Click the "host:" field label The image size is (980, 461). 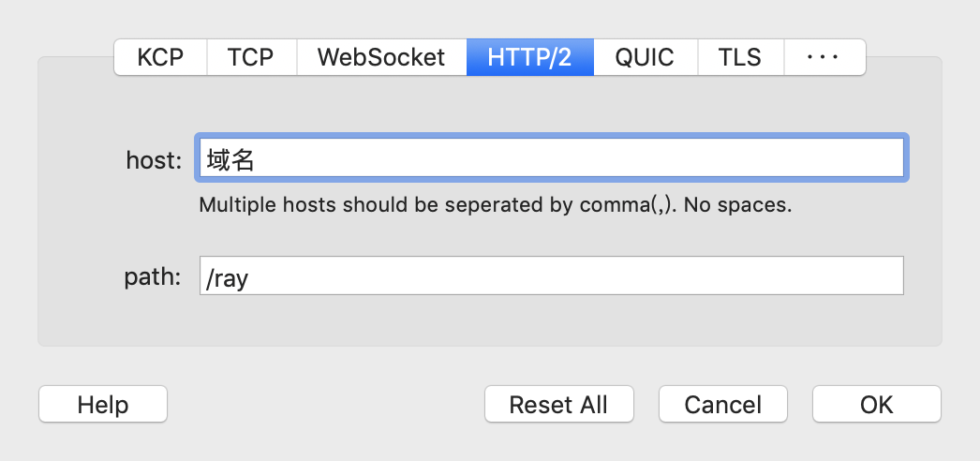click(x=154, y=160)
